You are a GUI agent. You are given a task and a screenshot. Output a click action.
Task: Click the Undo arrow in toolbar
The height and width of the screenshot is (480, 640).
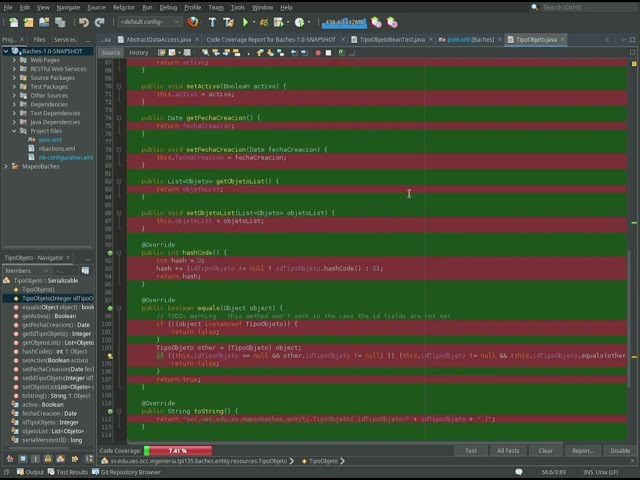[84, 22]
